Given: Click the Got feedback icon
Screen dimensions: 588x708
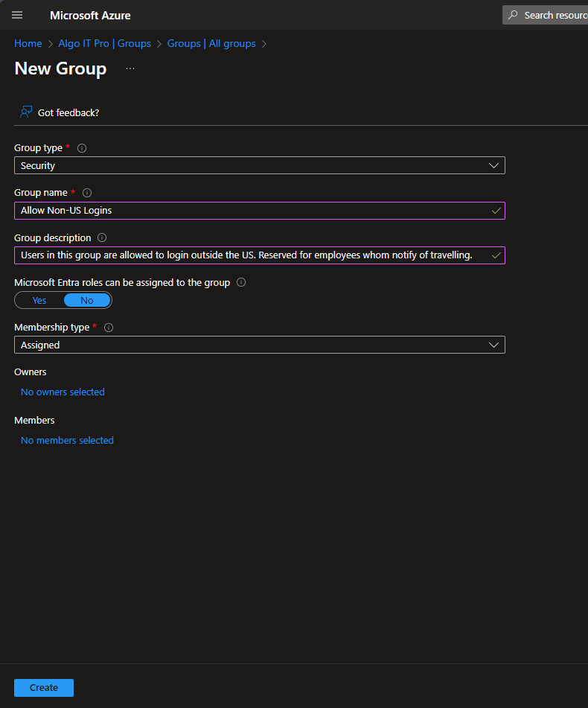Looking at the screenshot, I should click(x=27, y=112).
